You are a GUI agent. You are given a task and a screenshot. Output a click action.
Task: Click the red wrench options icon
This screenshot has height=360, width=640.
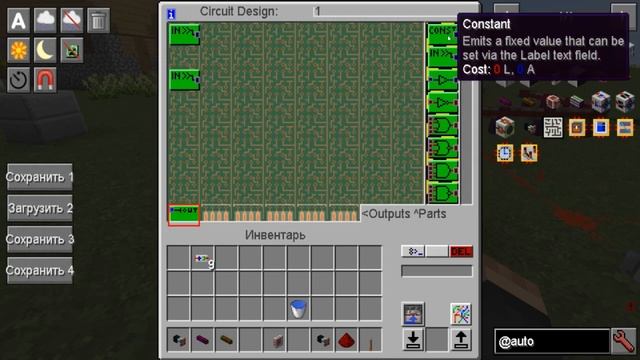pyautogui.click(x=623, y=341)
